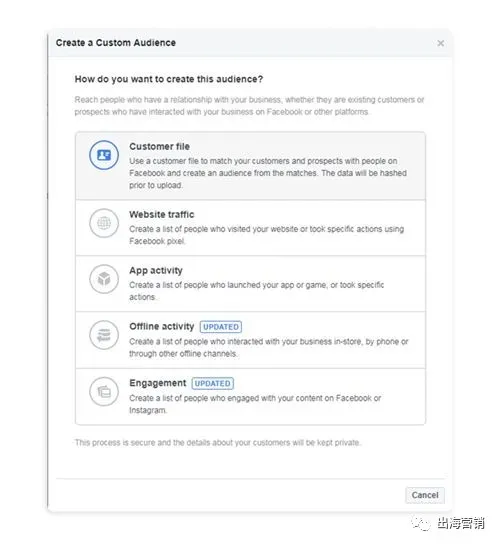
Task: Click the Website traffic globe icon
Action: pyautogui.click(x=104, y=223)
